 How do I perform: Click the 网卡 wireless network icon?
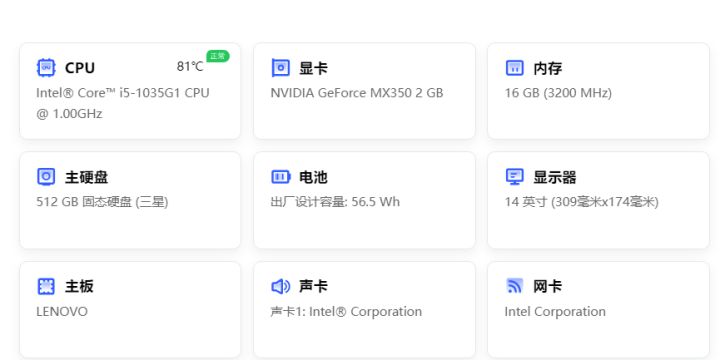(515, 286)
